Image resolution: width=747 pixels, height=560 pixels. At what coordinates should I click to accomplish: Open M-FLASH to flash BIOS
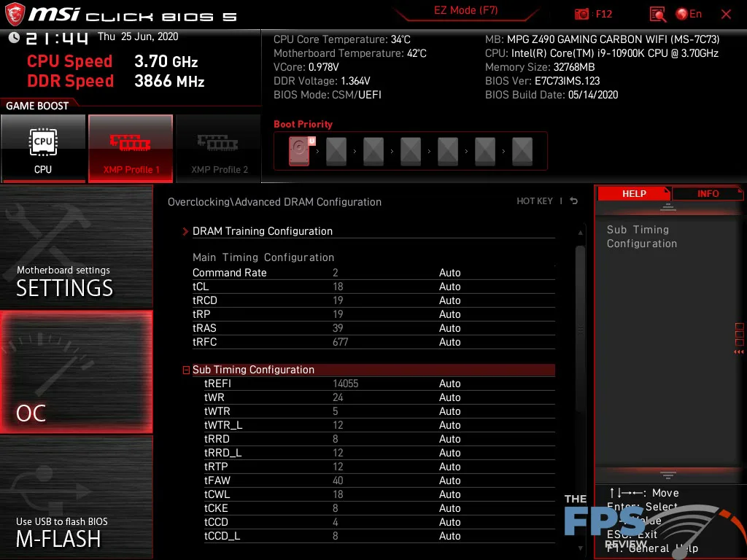[x=76, y=497]
